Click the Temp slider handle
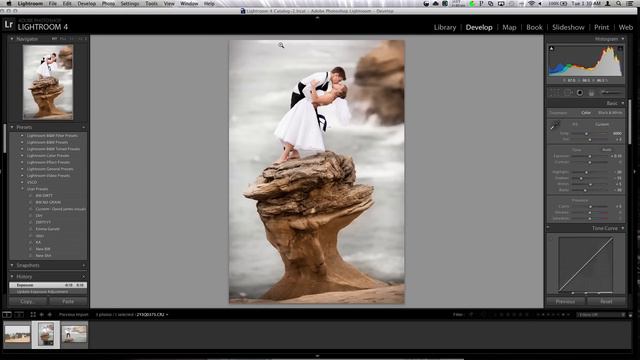The image size is (640, 360). coord(587,134)
